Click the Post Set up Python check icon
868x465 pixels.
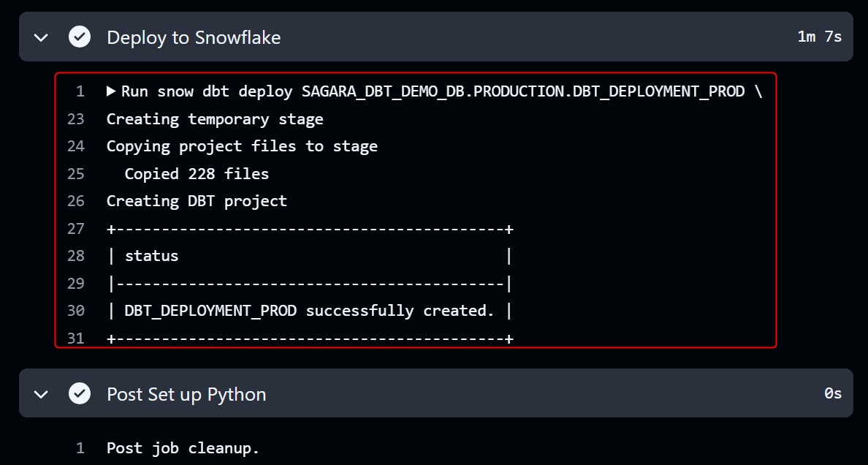click(80, 393)
